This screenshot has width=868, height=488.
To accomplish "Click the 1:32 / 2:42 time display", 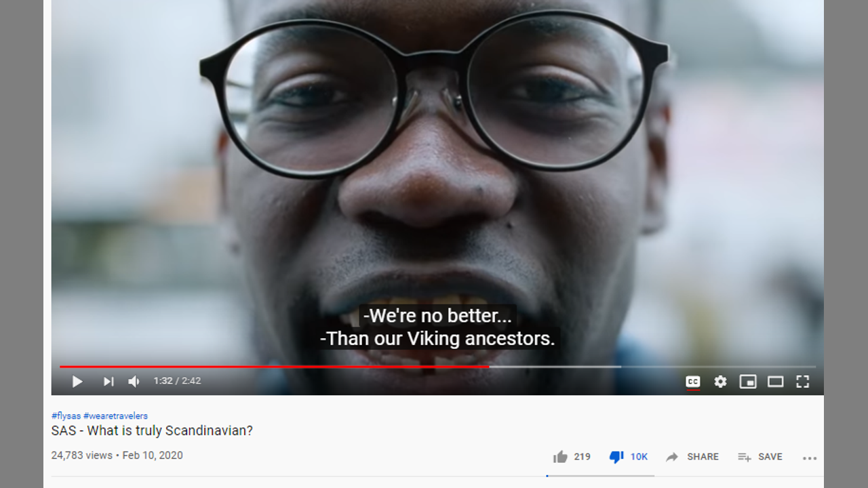I will point(177,381).
